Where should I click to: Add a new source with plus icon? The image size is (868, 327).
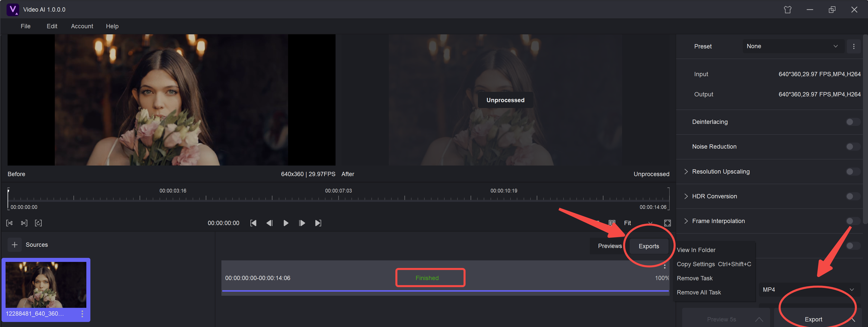[x=14, y=245]
